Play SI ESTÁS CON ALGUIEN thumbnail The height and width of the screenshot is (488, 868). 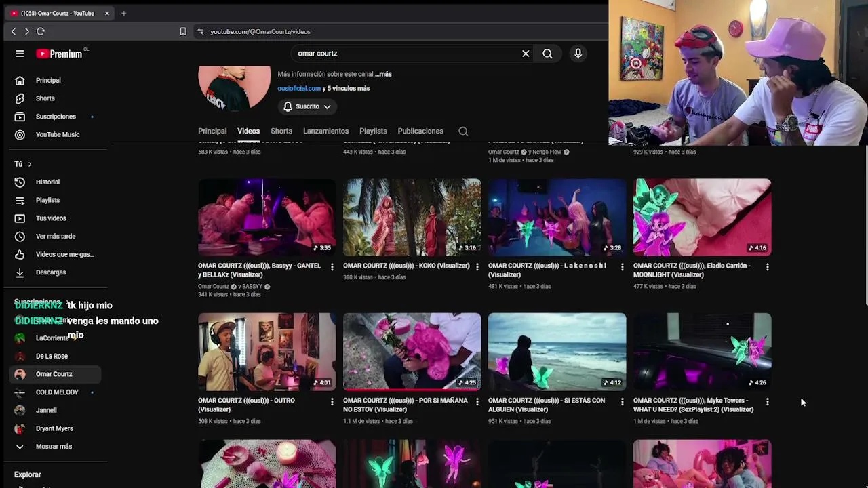click(x=557, y=352)
